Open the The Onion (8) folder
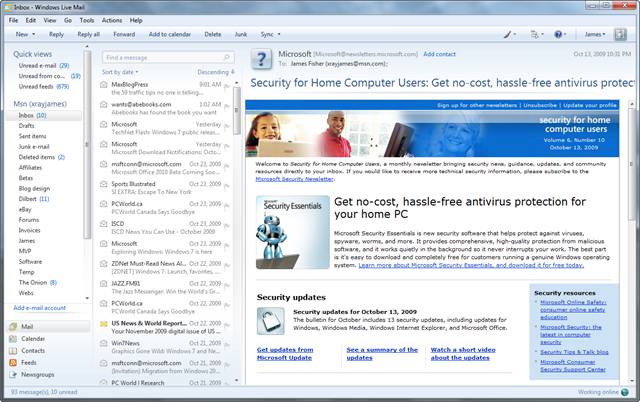Viewport: 640px width, 402px height. [x=38, y=282]
